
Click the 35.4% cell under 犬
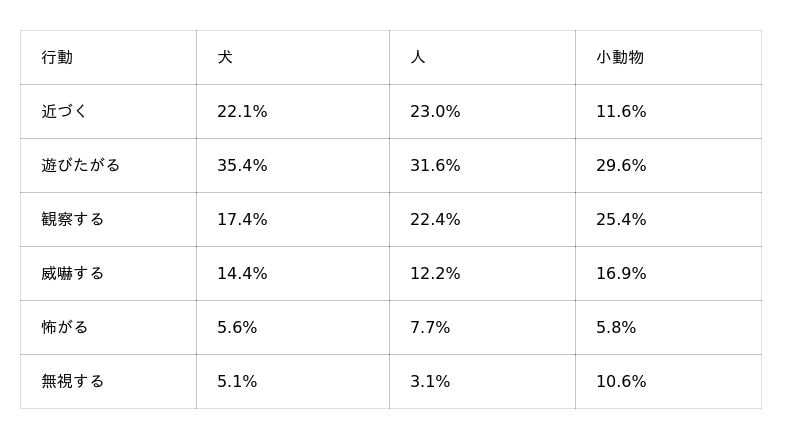click(242, 166)
